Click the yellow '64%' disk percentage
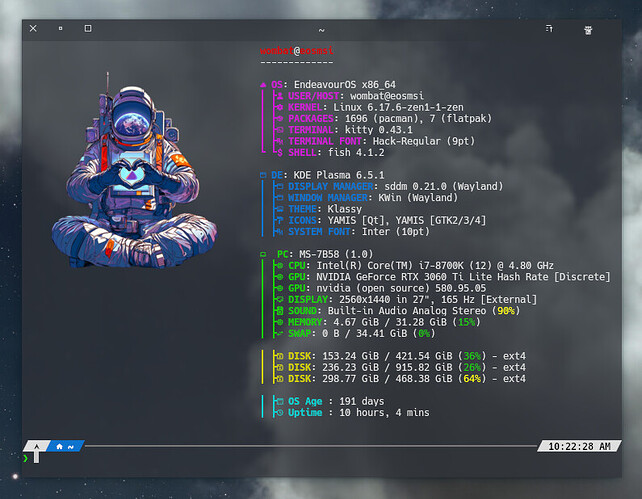This screenshot has height=499, width=642. (x=472, y=379)
